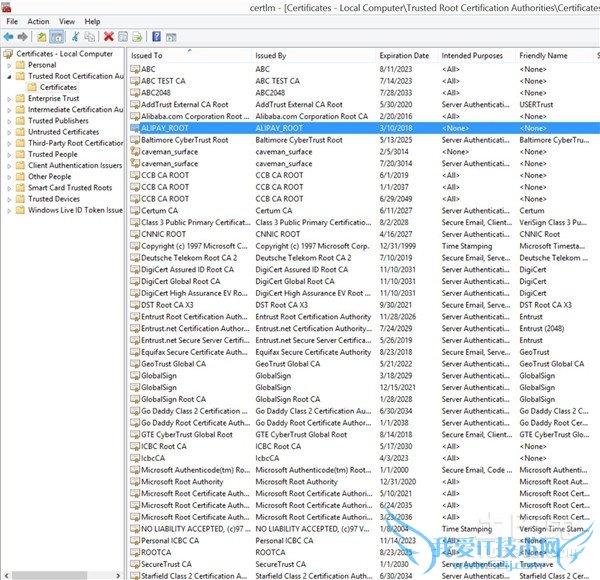Click the Forward arrow toolbar icon
The width and height of the screenshot is (600, 580).
point(23,36)
